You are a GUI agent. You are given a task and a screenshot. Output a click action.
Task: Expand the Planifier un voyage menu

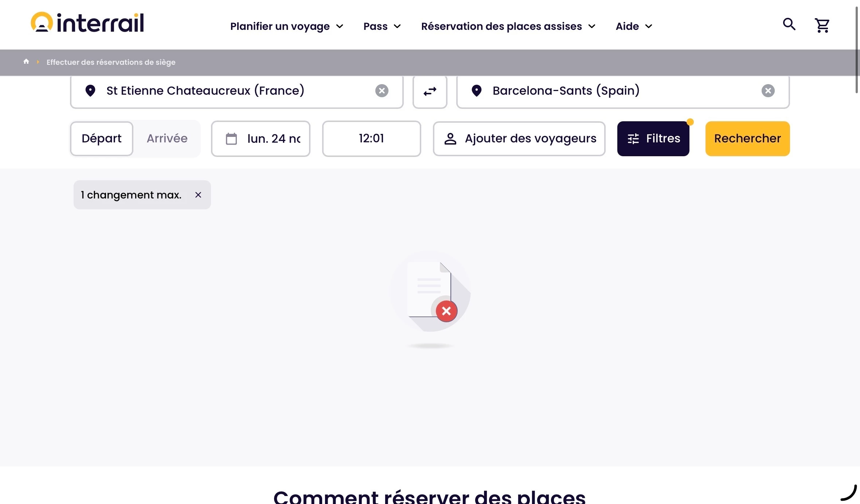pyautogui.click(x=286, y=26)
